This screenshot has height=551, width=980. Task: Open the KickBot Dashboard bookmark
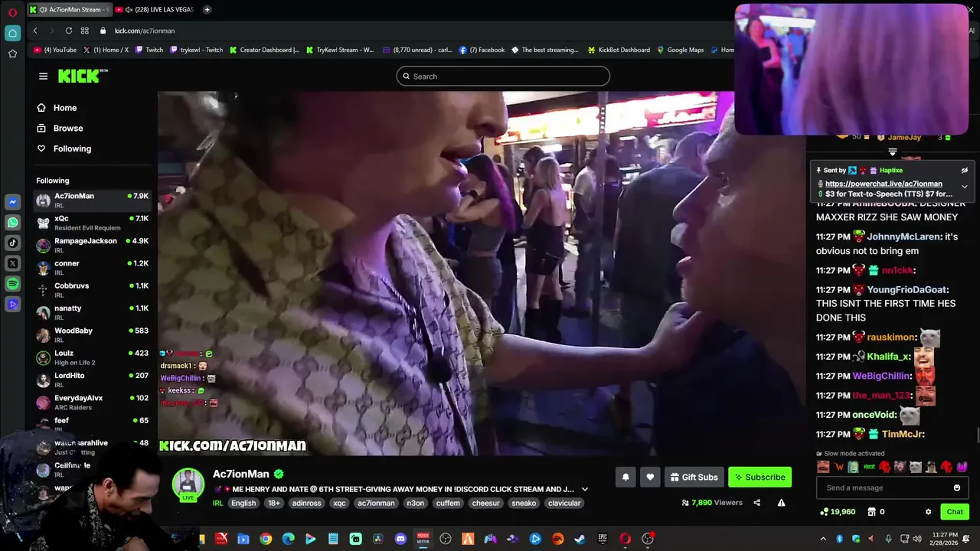(619, 50)
